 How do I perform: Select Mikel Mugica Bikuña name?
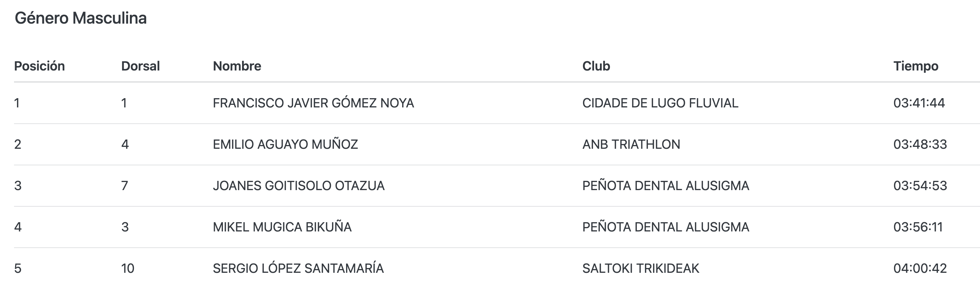(x=282, y=227)
